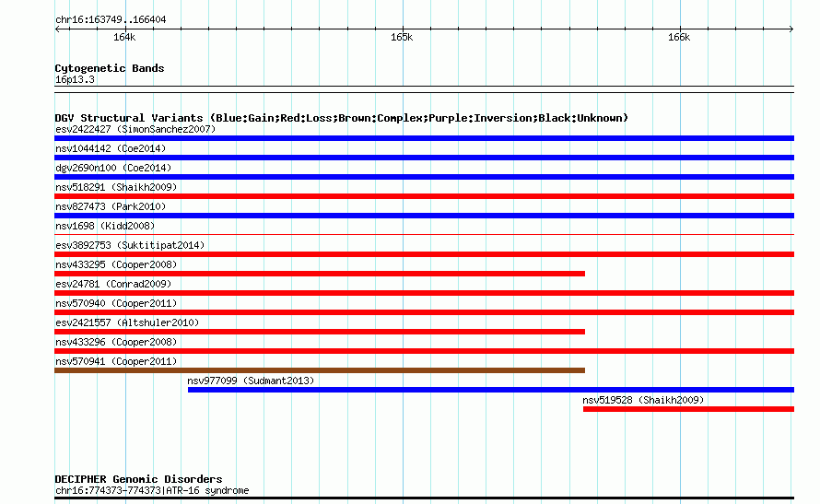Click the blue bar under nsv977099

pos(491,390)
